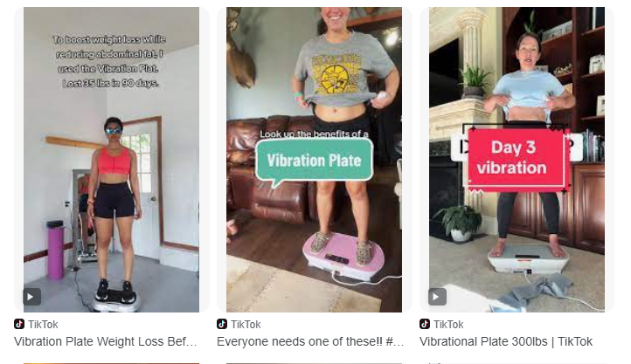Click partially visible thumbnail below first result

(112, 363)
